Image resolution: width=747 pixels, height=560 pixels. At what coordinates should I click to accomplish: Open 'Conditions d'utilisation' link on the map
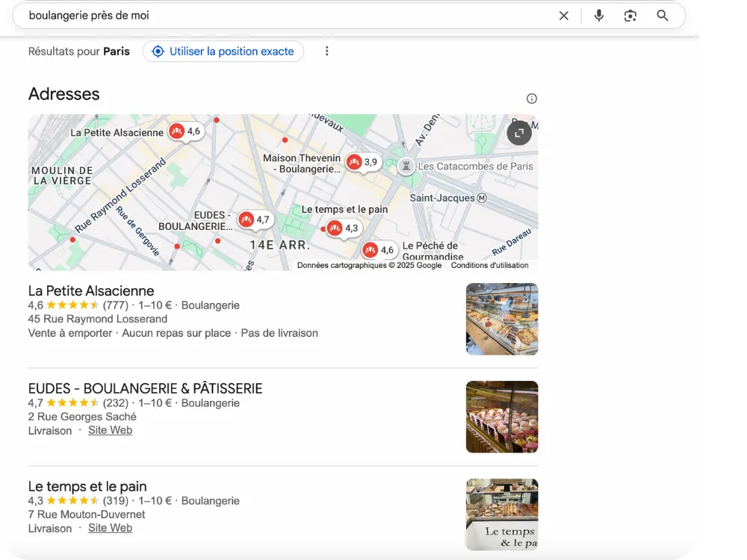coord(490,265)
